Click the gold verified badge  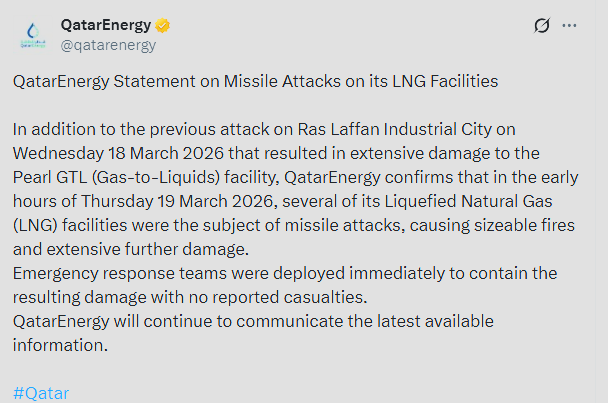162,25
